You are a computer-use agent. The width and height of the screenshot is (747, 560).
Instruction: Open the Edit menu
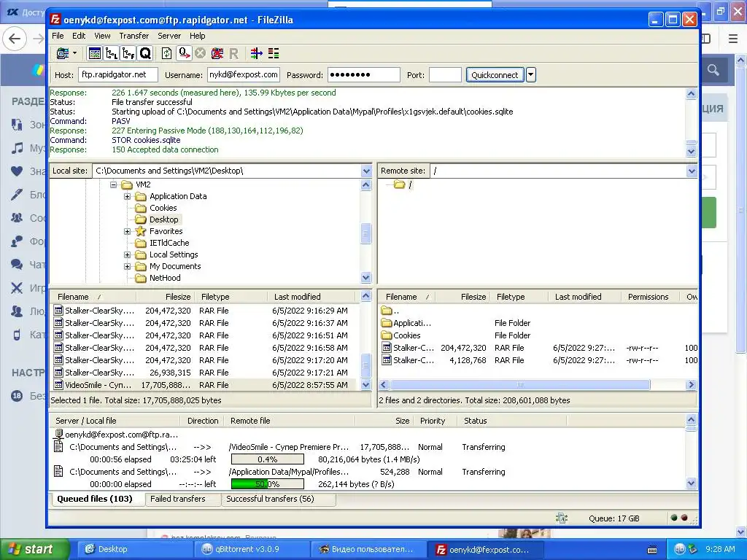click(79, 36)
